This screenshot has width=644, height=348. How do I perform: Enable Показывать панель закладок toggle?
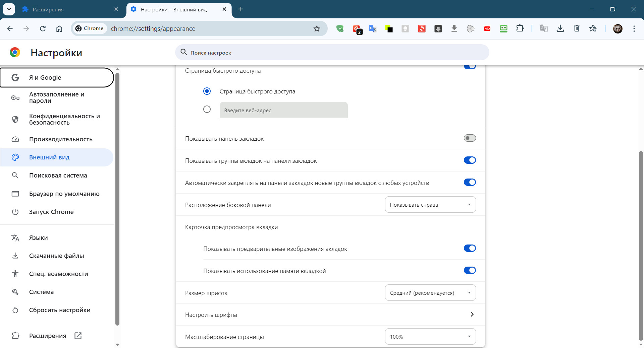click(470, 138)
